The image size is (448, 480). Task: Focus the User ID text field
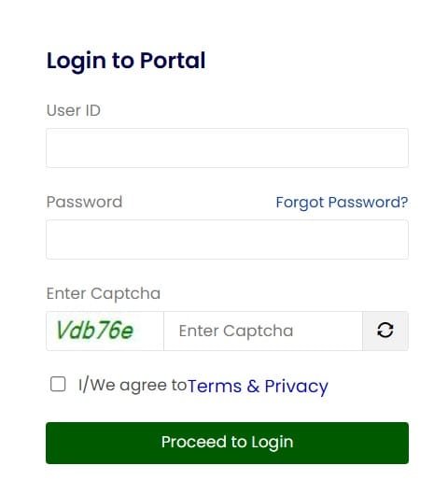click(227, 148)
